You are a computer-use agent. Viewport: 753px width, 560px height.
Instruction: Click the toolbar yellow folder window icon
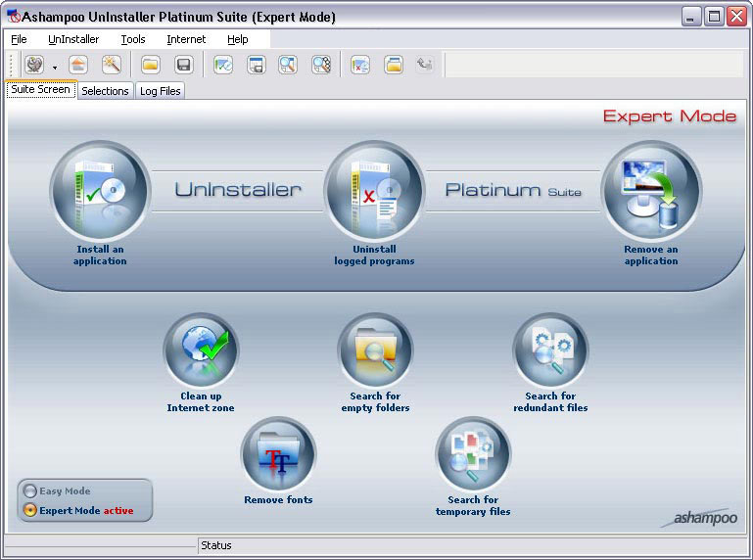tap(394, 65)
